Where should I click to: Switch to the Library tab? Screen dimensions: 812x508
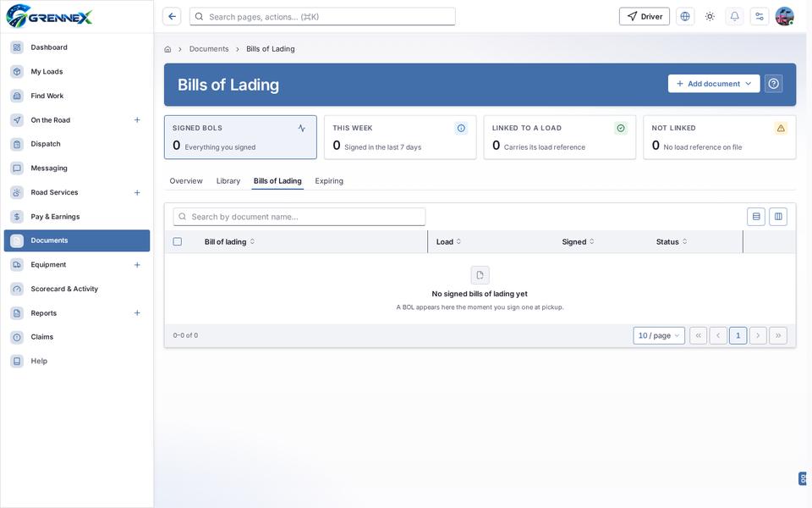pyautogui.click(x=228, y=181)
